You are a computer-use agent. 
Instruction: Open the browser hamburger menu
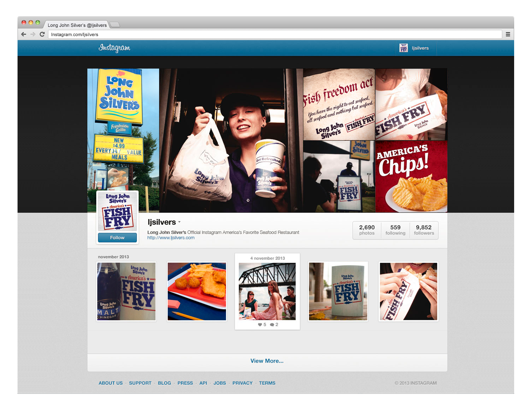[x=508, y=34]
